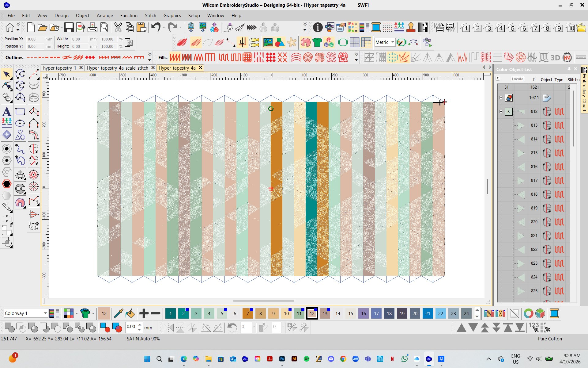Select the Lettering tool
The height and width of the screenshot is (368, 588).
click(6, 112)
